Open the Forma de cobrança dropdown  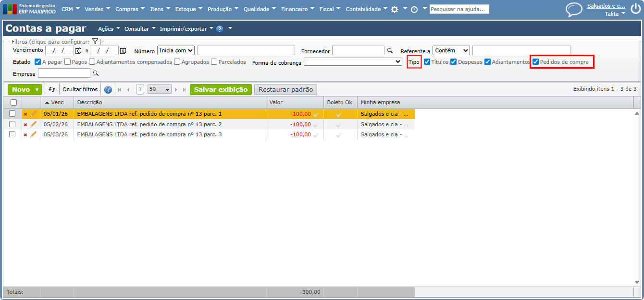[x=353, y=62]
